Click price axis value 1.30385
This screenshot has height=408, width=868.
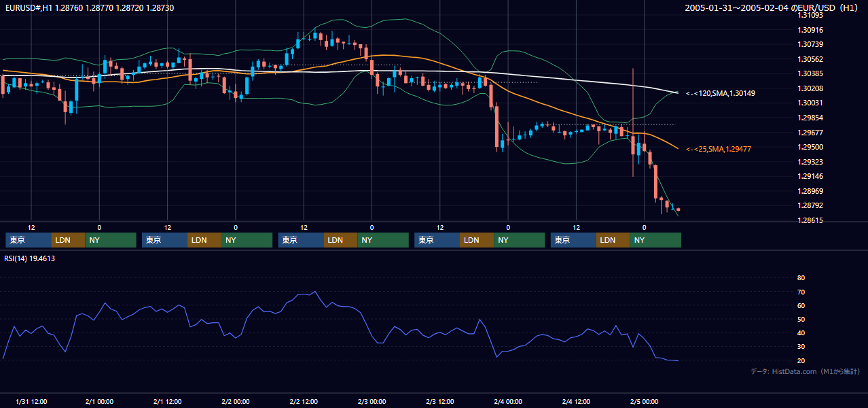pos(810,73)
